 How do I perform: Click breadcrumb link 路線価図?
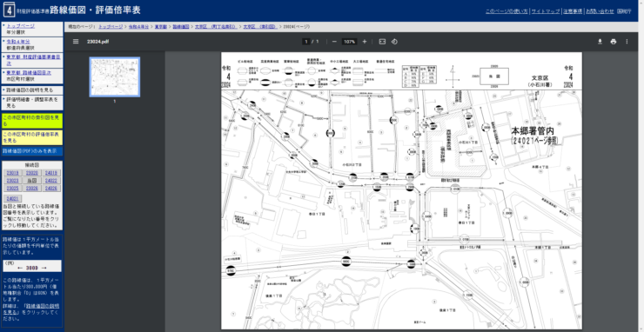[x=181, y=27]
